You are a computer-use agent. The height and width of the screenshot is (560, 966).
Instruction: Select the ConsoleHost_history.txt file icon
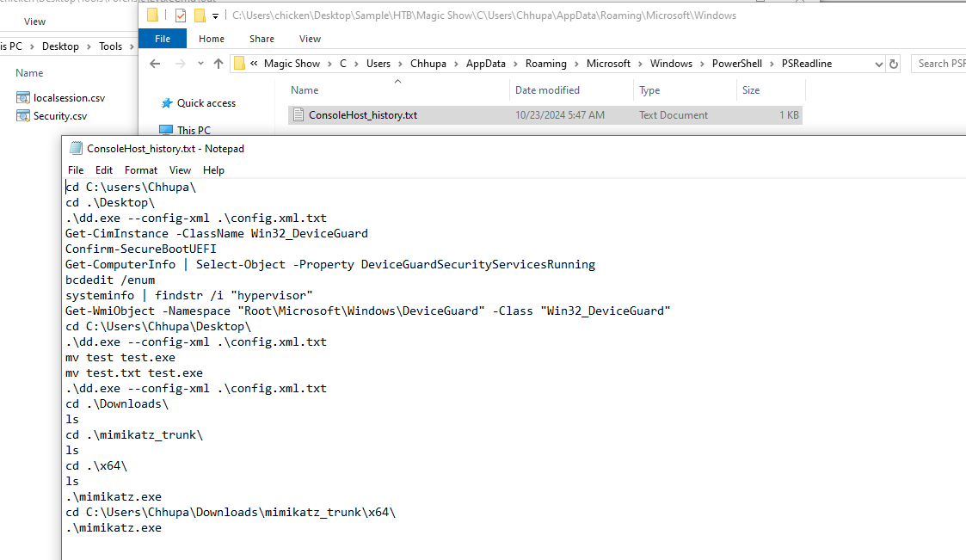pos(298,115)
